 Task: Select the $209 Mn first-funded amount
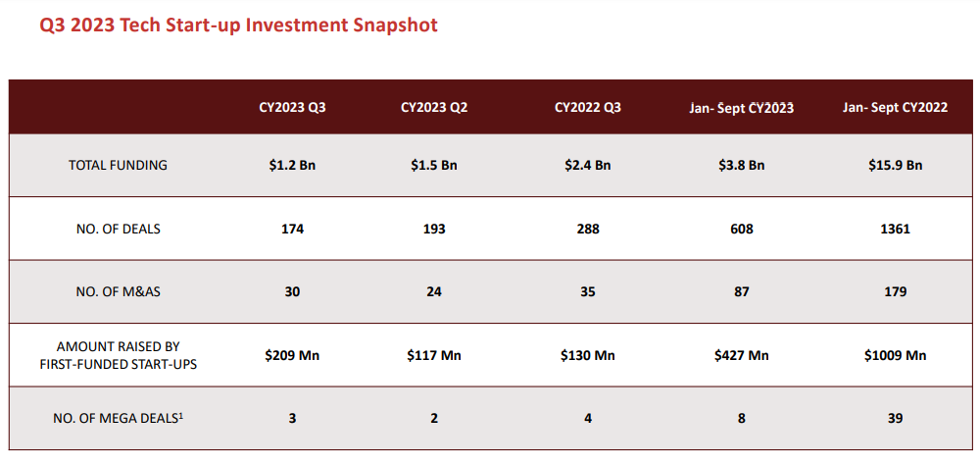tap(292, 355)
